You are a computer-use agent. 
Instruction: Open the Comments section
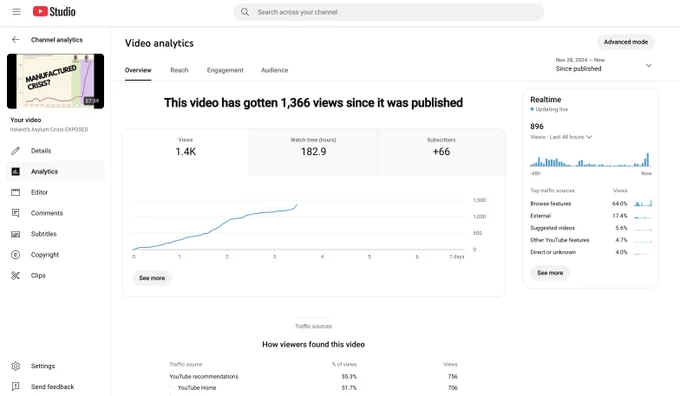coord(56,213)
